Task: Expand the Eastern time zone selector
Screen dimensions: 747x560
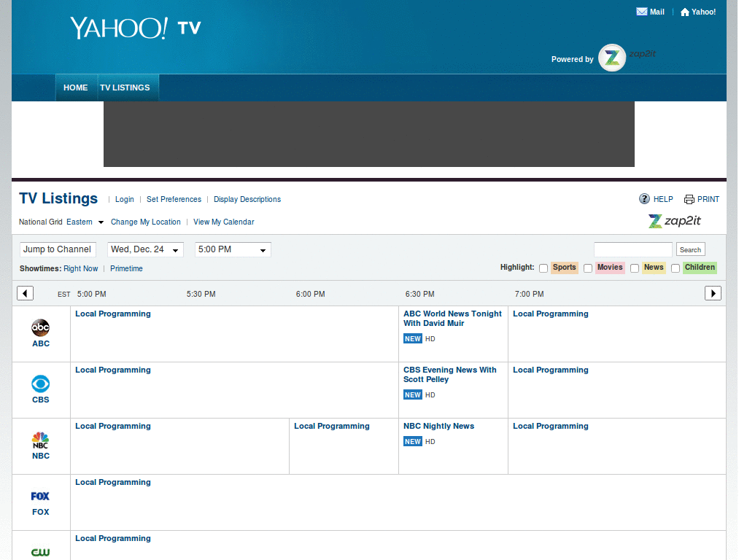Action: pos(84,222)
